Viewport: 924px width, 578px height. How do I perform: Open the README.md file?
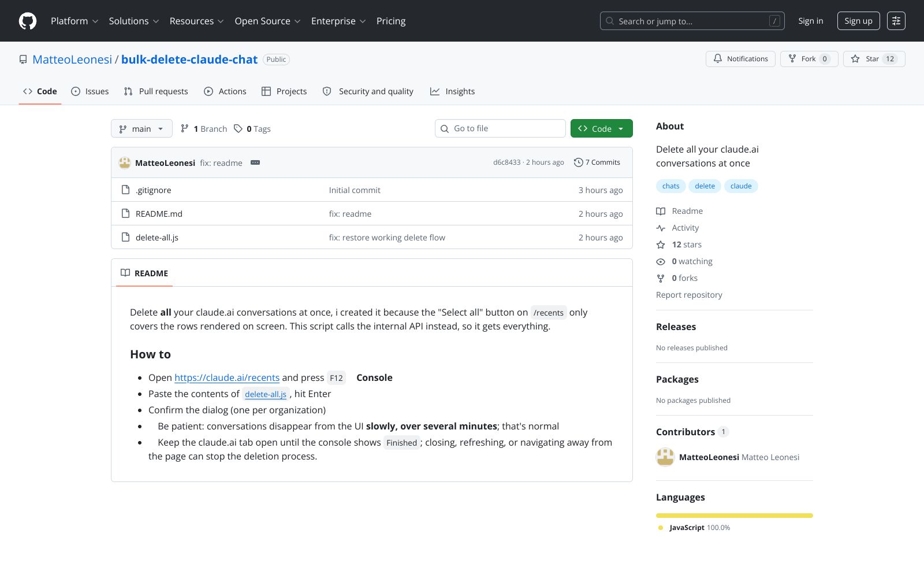click(159, 214)
